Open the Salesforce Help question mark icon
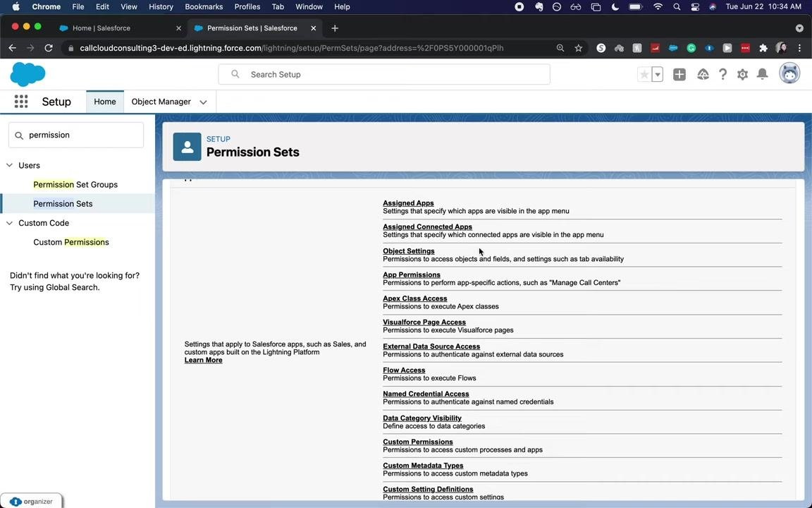 pos(723,75)
